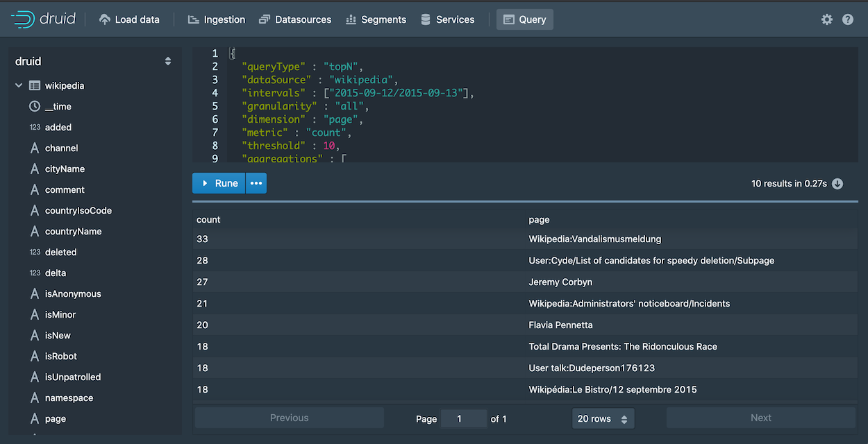Image resolution: width=868 pixels, height=444 pixels.
Task: Click the Datasources icon in the navbar
Action: coord(265,19)
